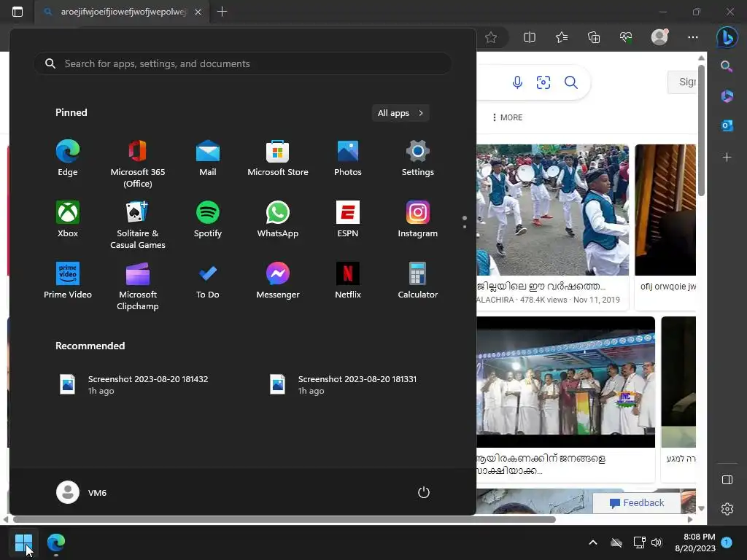
Task: Click the Windows Start button on taskbar
Action: (x=23, y=542)
